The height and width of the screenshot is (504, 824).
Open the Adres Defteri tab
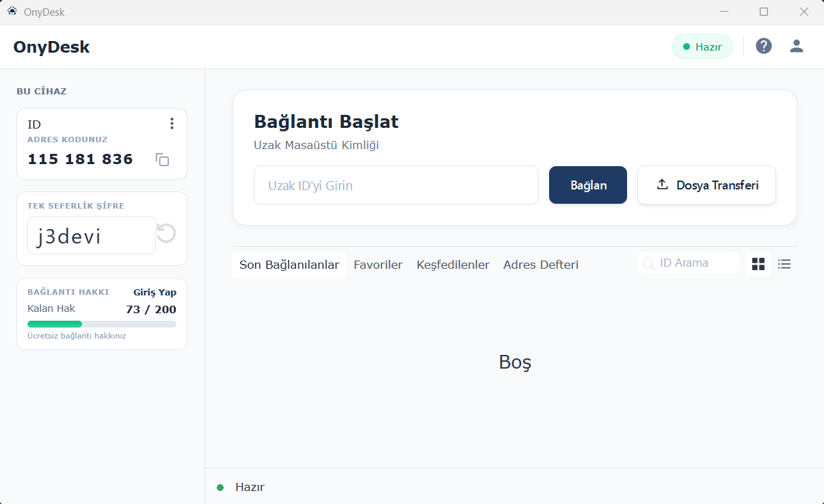tap(540, 264)
